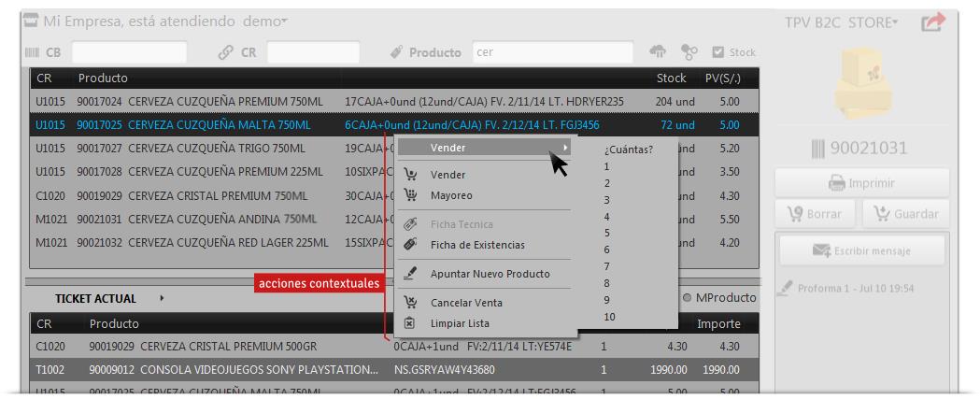Select ticket row CERVEZA CRISTAL PREMIUM 500GR

[394, 346]
